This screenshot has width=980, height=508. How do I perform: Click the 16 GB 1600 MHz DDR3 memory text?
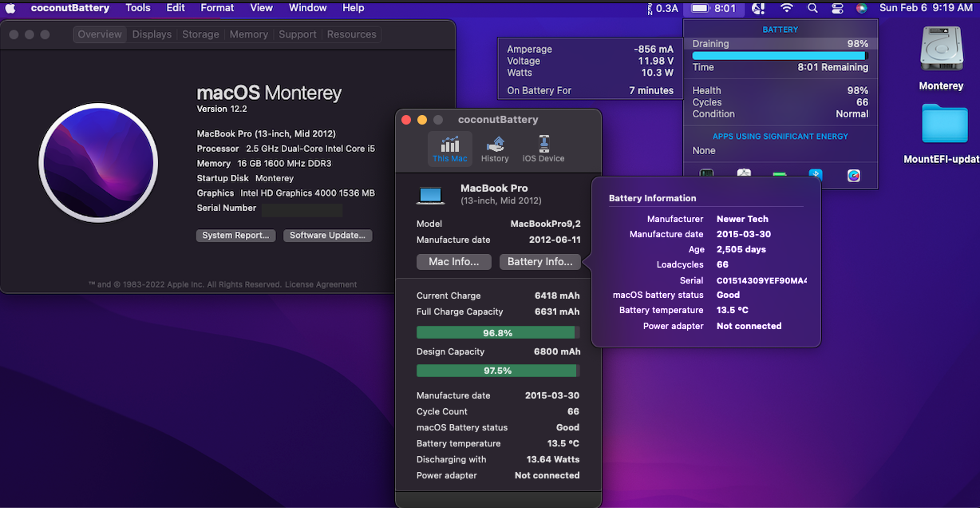pyautogui.click(x=286, y=164)
